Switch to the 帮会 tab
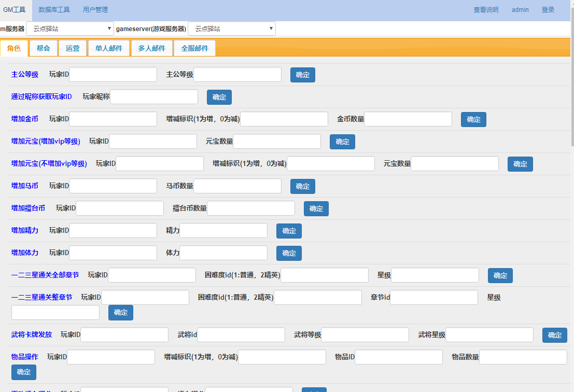Viewport: 574px width, 392px height. click(44, 48)
